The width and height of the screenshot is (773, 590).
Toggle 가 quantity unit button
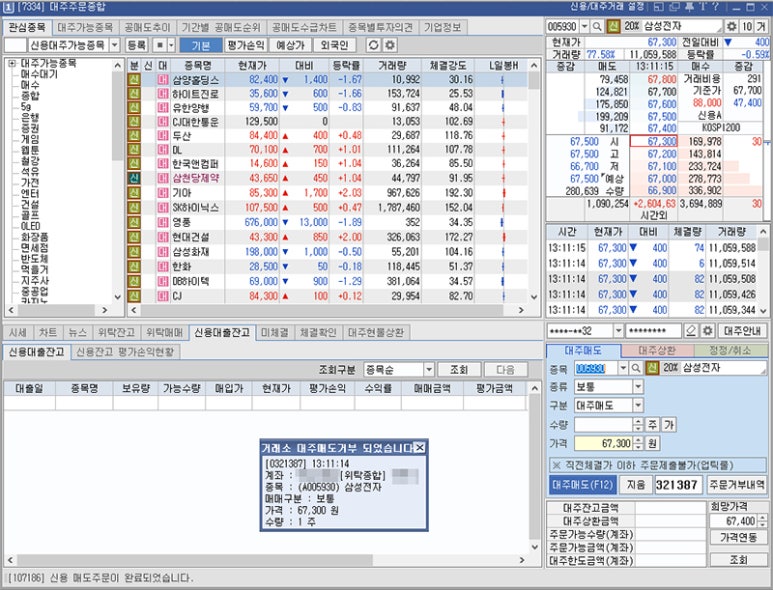[668, 424]
